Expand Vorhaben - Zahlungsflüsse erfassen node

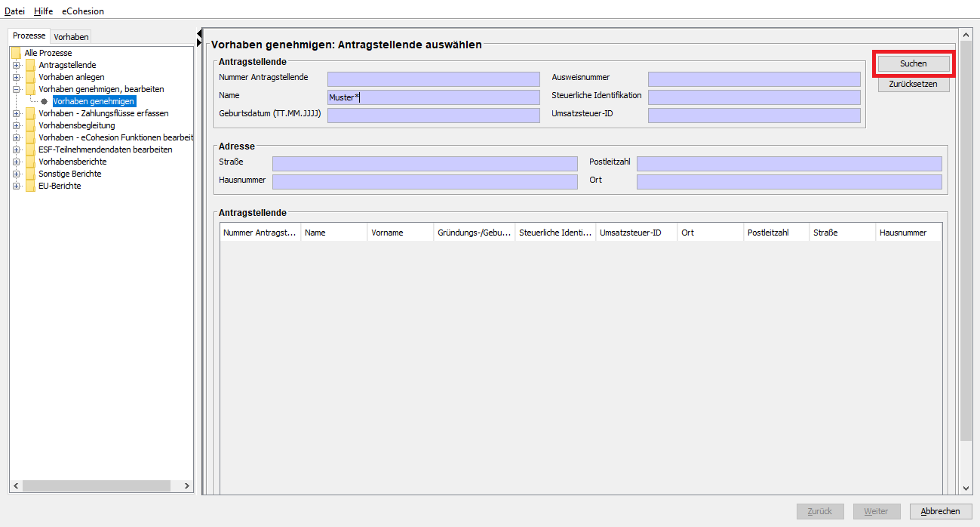17,113
